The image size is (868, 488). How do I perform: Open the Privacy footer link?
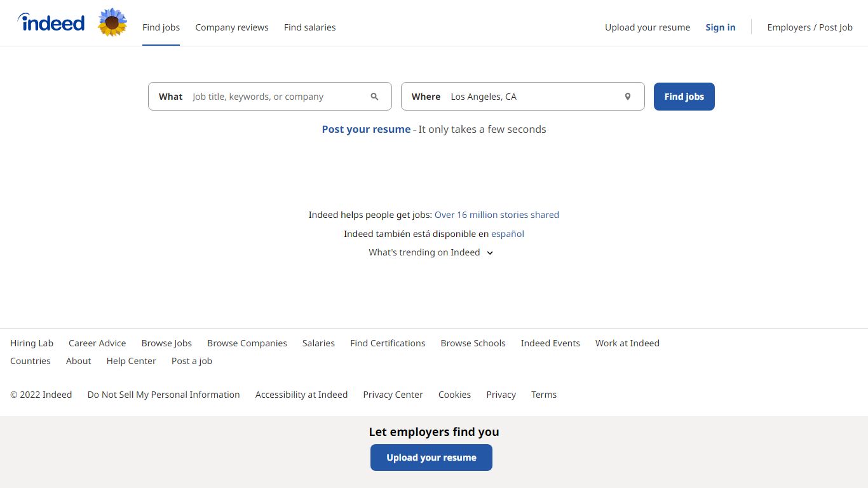pos(501,395)
